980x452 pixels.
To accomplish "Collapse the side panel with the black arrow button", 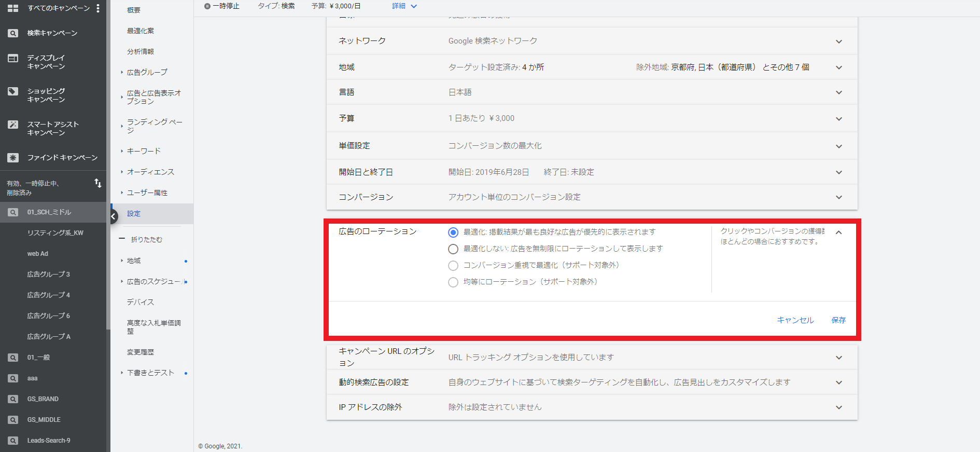I will [114, 216].
